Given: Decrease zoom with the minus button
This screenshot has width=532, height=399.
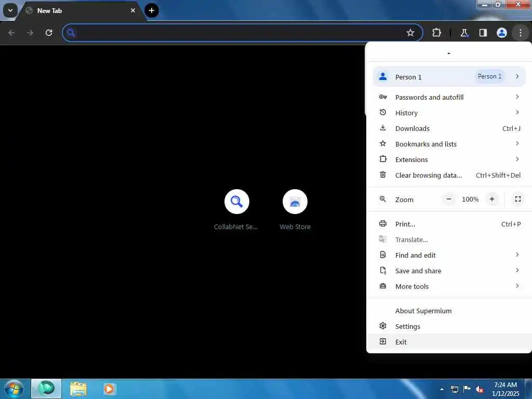Looking at the screenshot, I should pos(448,199).
